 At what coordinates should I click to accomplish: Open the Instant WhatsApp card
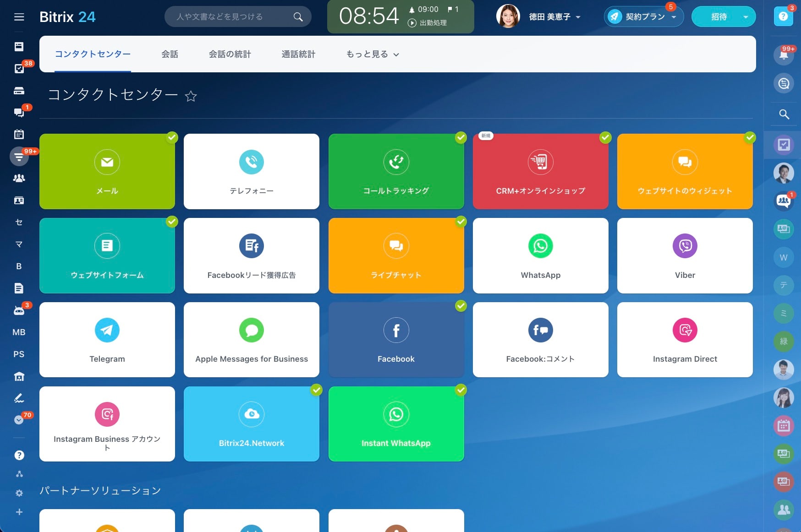(396, 424)
